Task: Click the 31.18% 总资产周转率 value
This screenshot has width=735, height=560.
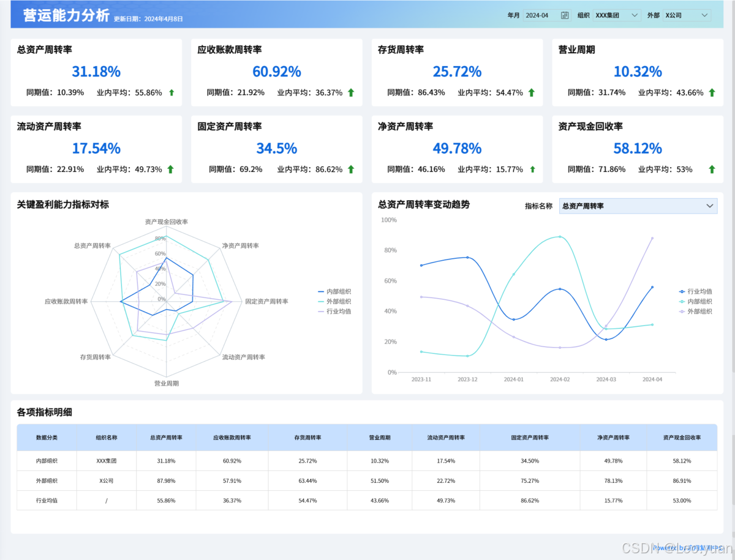Action: [96, 72]
